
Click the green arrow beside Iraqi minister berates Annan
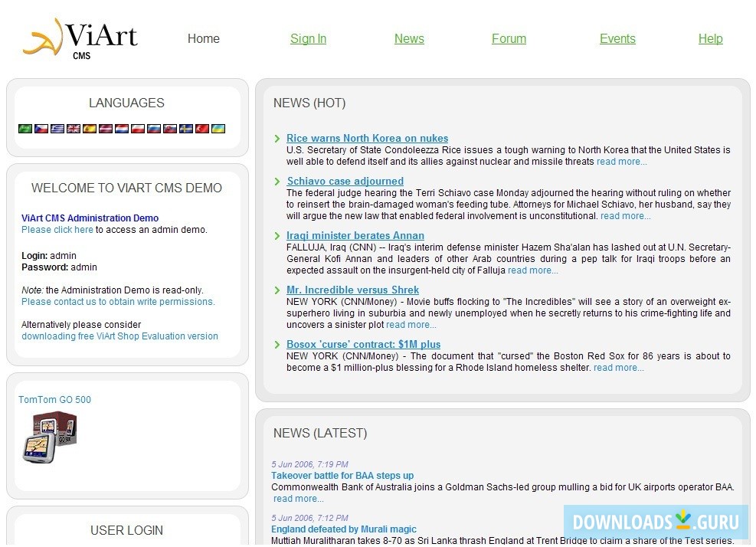click(x=277, y=237)
